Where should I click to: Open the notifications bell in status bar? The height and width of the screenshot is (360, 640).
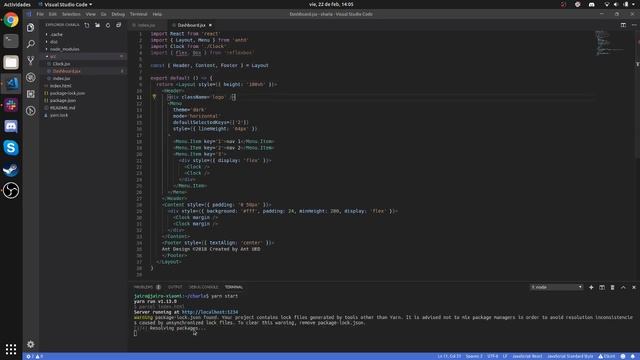point(633,356)
